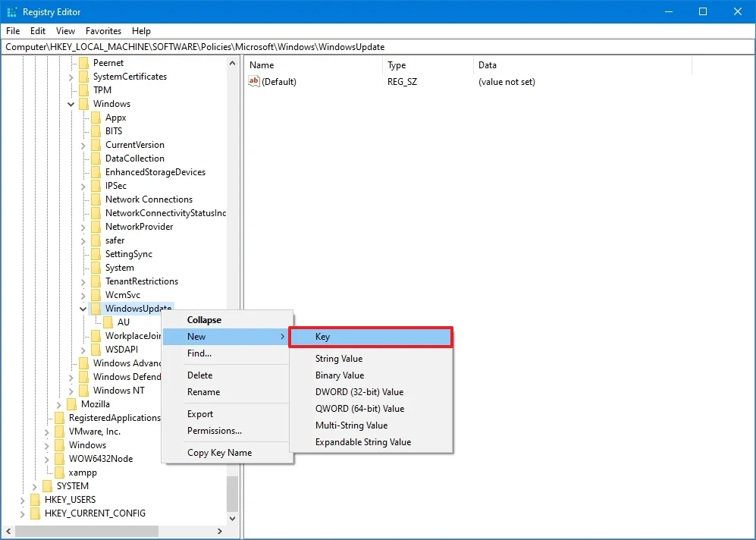The width and height of the screenshot is (756, 540).
Task: Click Collapse in the context menu
Action: (x=227, y=320)
